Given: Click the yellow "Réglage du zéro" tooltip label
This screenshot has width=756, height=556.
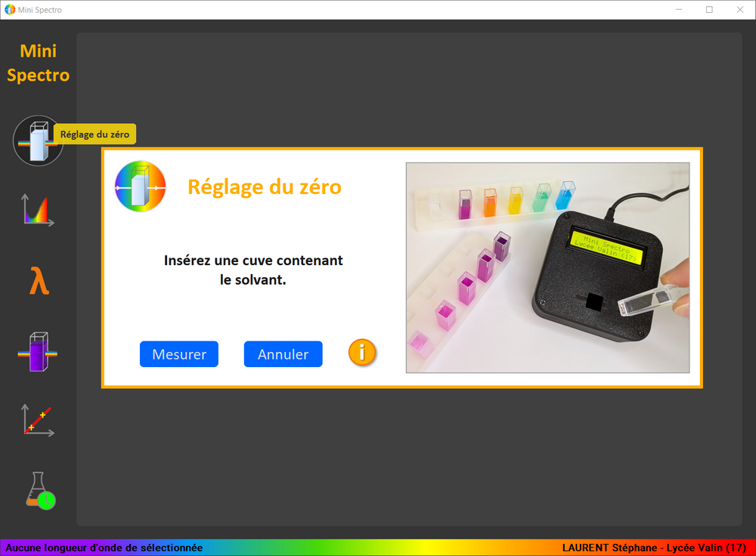Looking at the screenshot, I should (x=94, y=134).
